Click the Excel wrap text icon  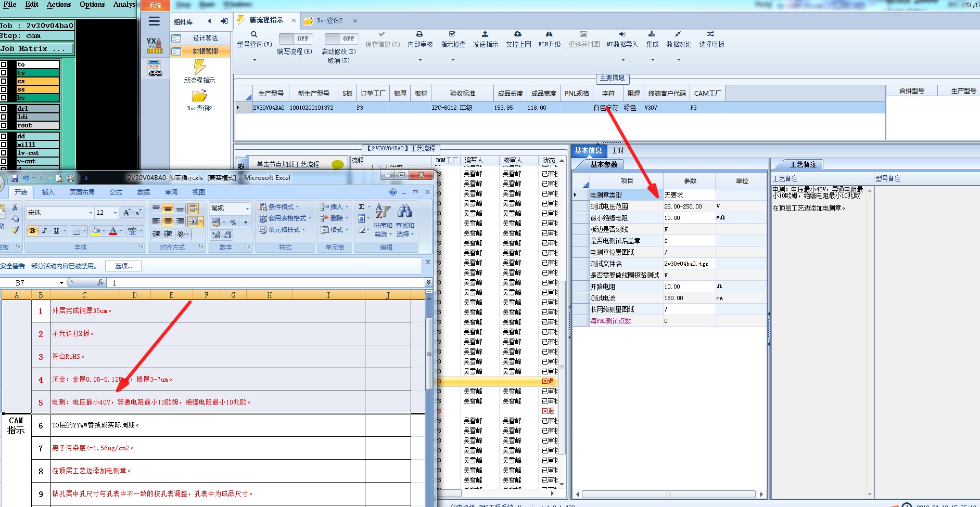click(x=193, y=209)
